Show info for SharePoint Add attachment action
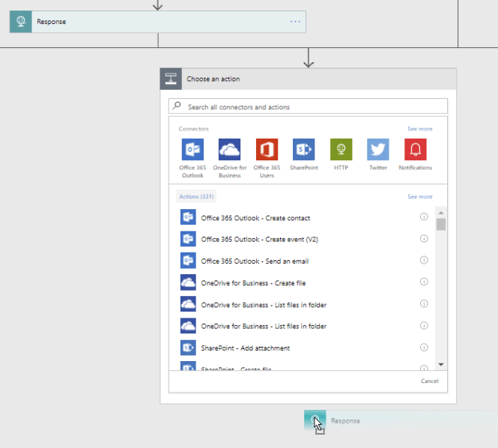The image size is (498, 448). coord(424,348)
